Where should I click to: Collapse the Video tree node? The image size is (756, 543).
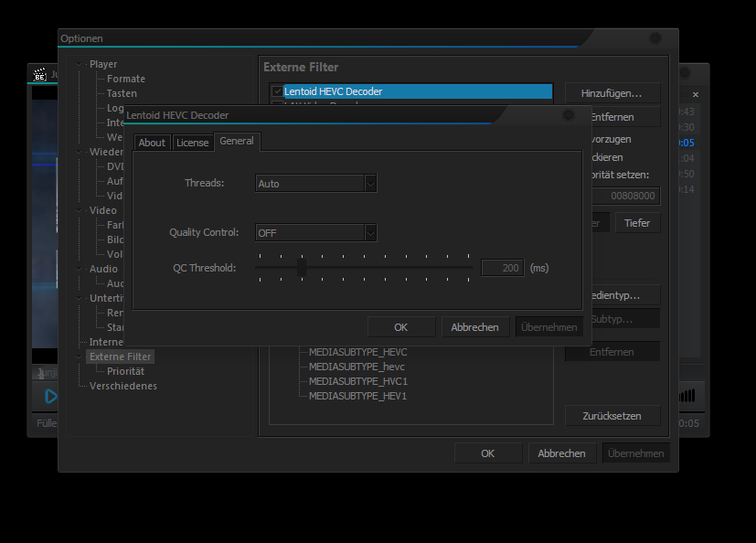(79, 210)
